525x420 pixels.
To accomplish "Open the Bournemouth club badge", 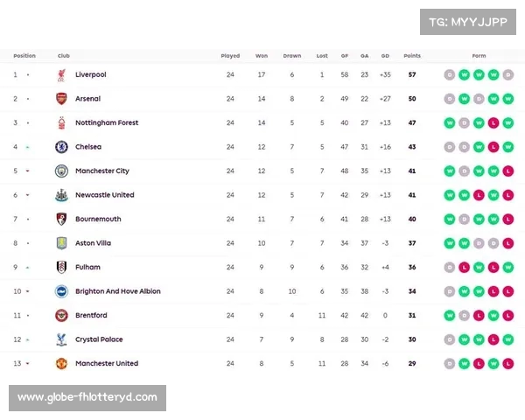I will coord(61,219).
